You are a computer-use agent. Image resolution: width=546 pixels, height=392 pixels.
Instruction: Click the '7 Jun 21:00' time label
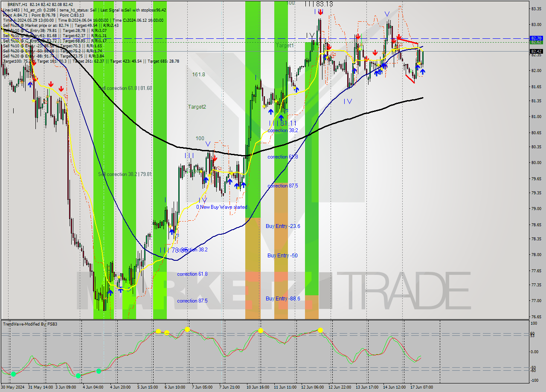point(229,387)
